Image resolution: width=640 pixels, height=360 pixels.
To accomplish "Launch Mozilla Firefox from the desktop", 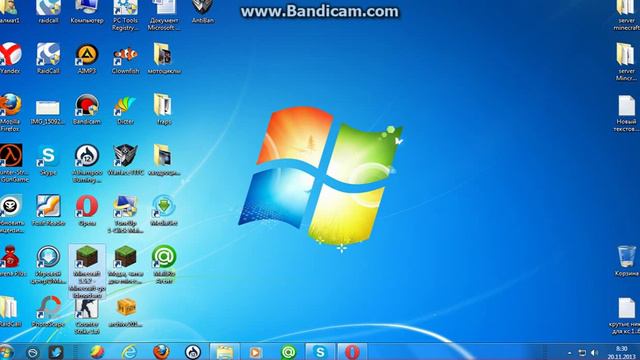I will tap(10, 112).
